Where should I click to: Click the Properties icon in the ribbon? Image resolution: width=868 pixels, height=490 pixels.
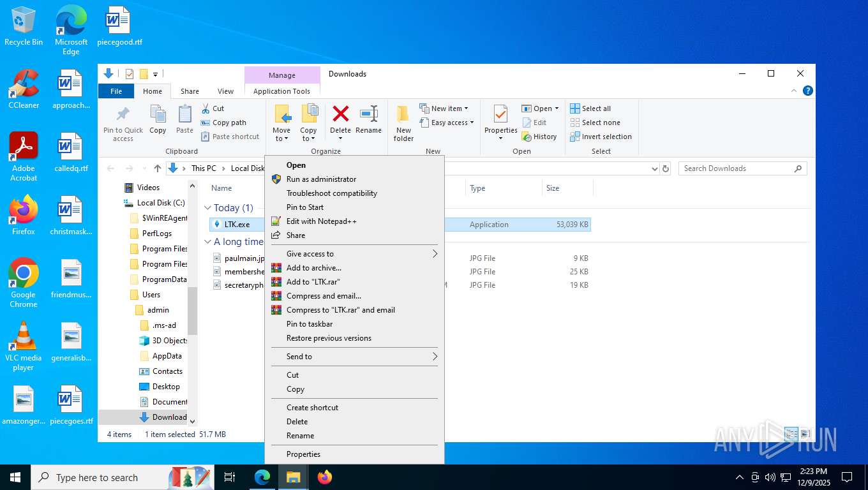tap(500, 114)
